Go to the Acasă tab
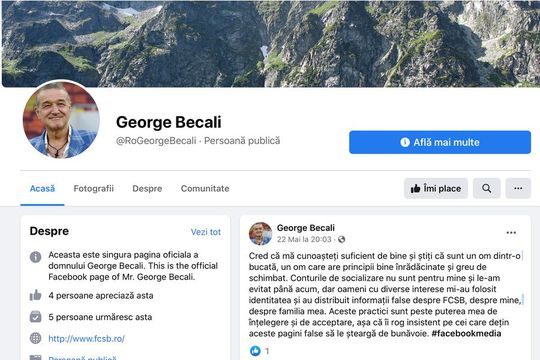The height and width of the screenshot is (360, 540). [42, 188]
